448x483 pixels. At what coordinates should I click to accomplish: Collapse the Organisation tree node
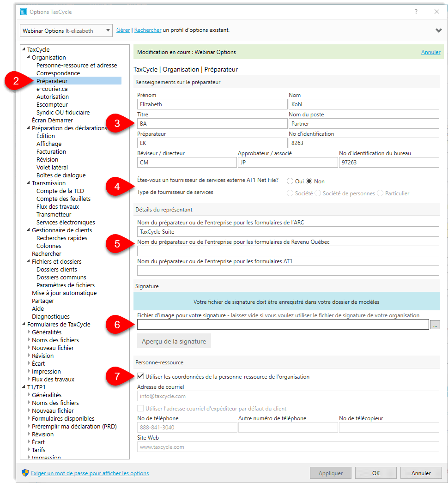click(28, 57)
